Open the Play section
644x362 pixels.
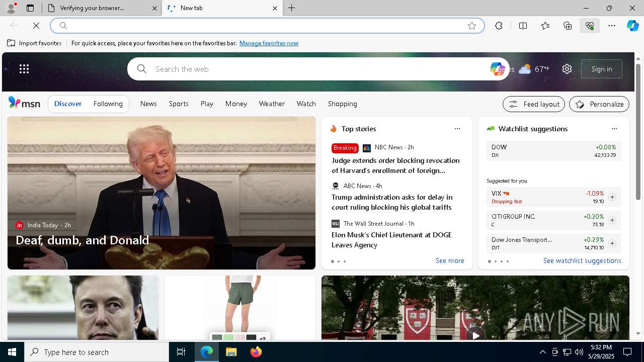(x=207, y=104)
